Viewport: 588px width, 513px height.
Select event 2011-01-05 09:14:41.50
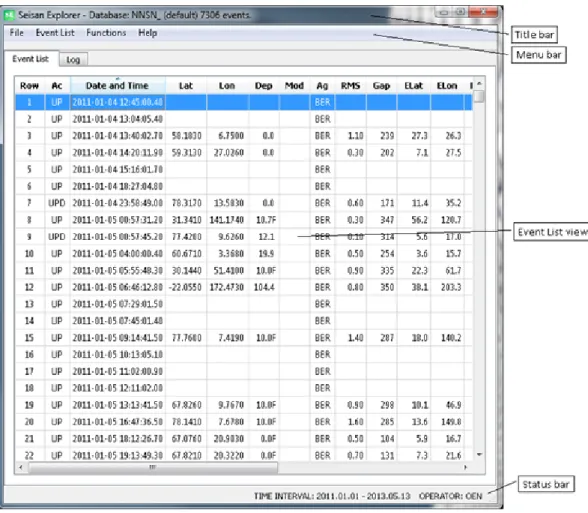coord(244,338)
